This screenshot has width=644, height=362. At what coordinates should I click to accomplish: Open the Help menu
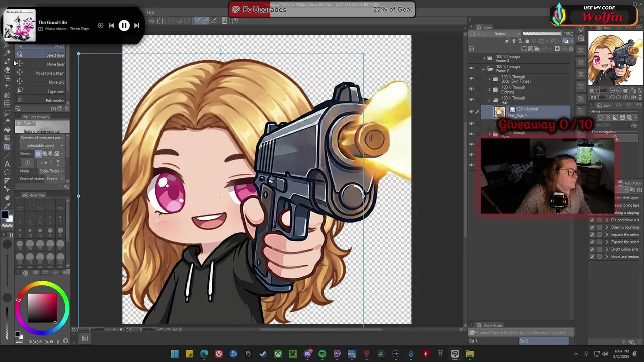point(150,12)
